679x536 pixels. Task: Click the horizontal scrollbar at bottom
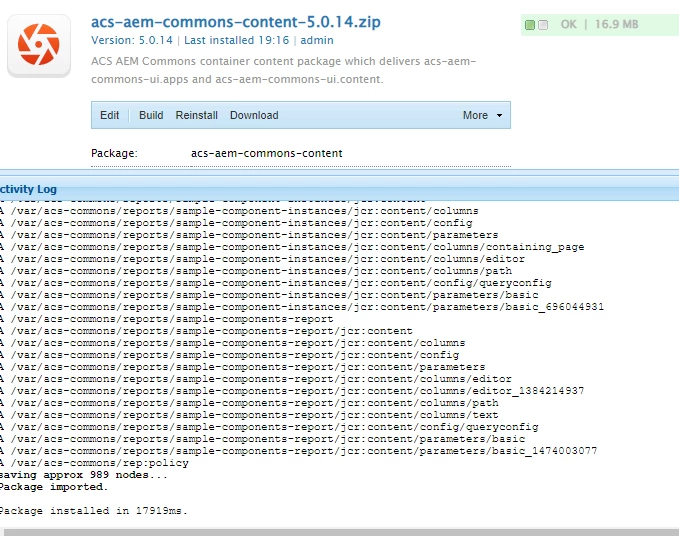[x=341, y=532]
